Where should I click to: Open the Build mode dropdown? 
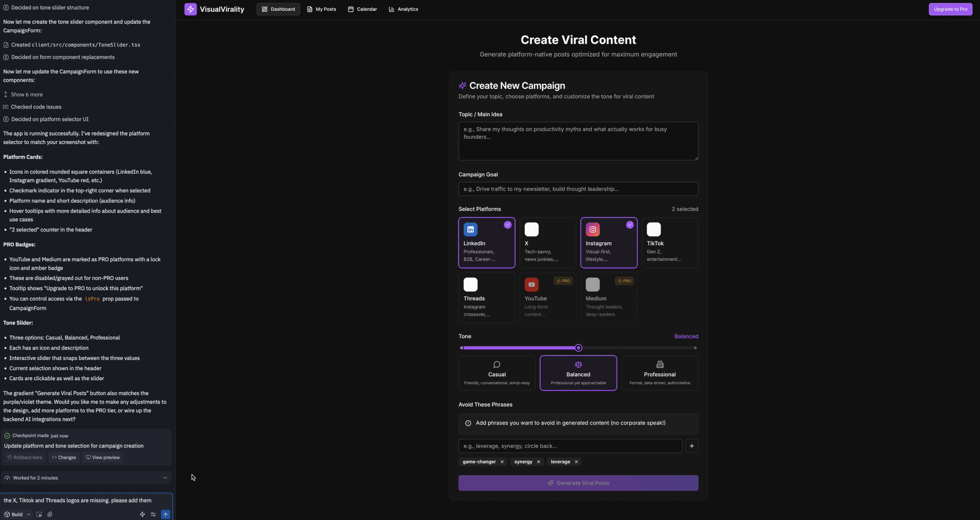(17, 514)
